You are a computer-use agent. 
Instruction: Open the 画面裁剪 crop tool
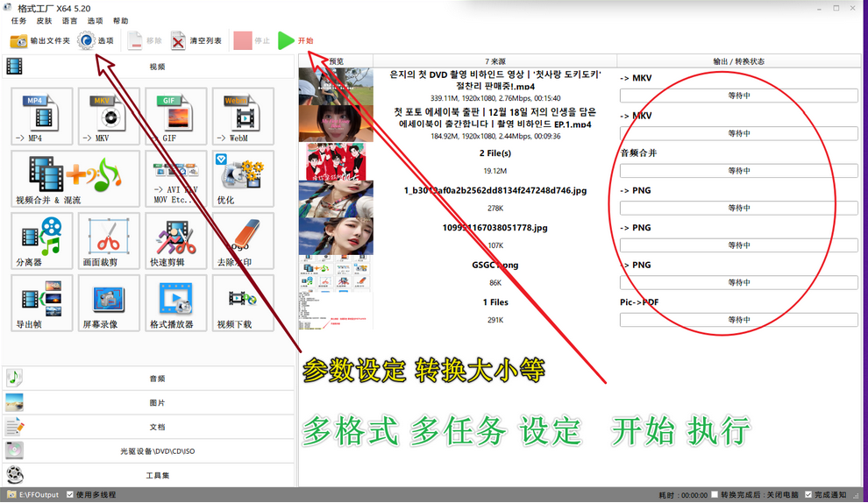pyautogui.click(x=109, y=241)
